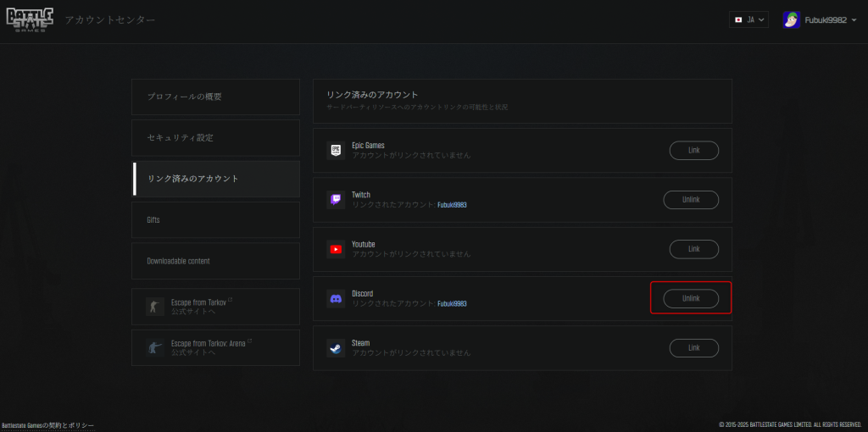The image size is (868, 432).
Task: Unlink the Discord account
Action: [691, 298]
